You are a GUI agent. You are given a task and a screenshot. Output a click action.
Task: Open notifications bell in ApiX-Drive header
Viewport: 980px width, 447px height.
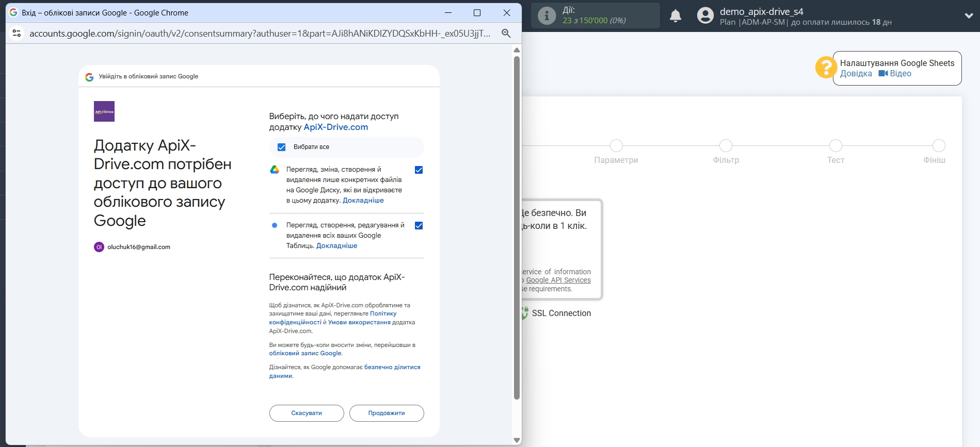tap(676, 16)
